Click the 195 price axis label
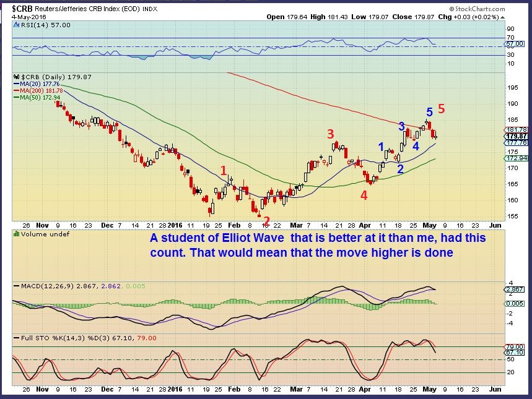Image resolution: width=532 pixels, height=399 pixels. point(513,87)
